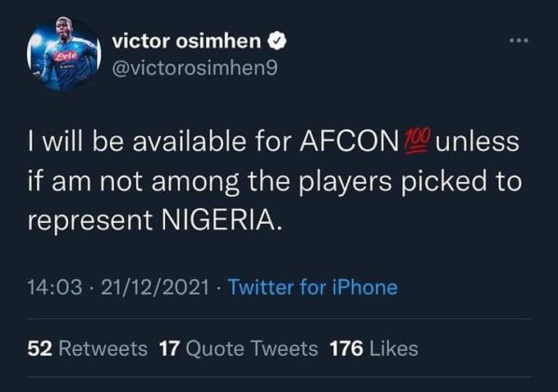558x392 pixels.
Task: View the 176 Likes list
Action: pos(373,348)
